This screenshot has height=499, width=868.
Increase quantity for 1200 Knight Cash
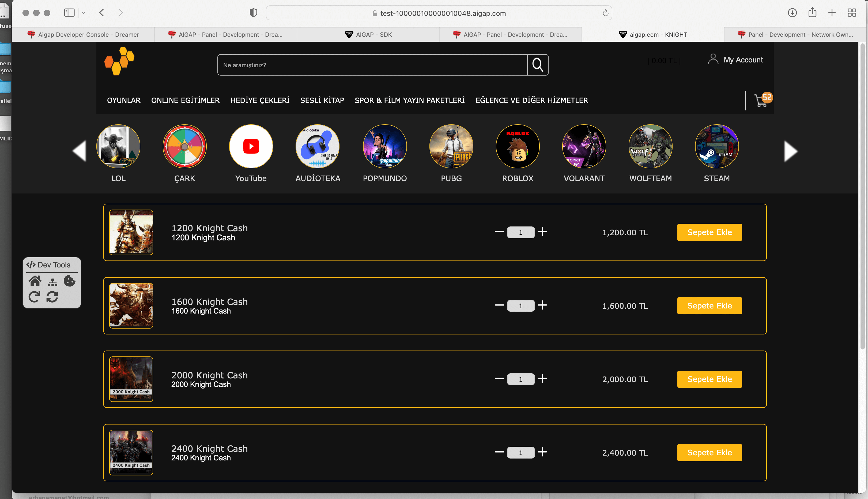pyautogui.click(x=542, y=232)
